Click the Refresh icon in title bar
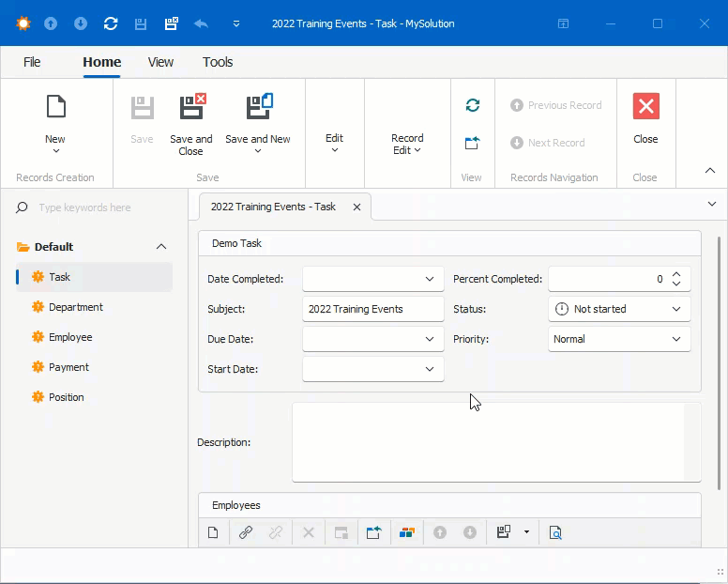The image size is (728, 584). [x=111, y=23]
